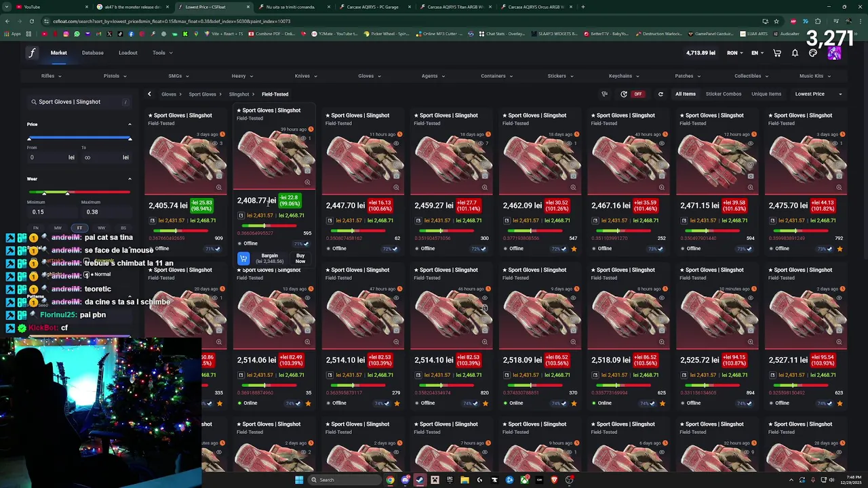Open the RON currency dropdown
Image resolution: width=868 pixels, height=488 pixels.
pos(735,53)
